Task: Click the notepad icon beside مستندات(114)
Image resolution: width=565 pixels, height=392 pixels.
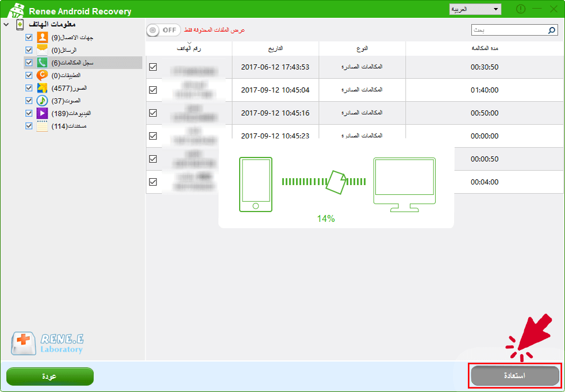Action: click(42, 126)
